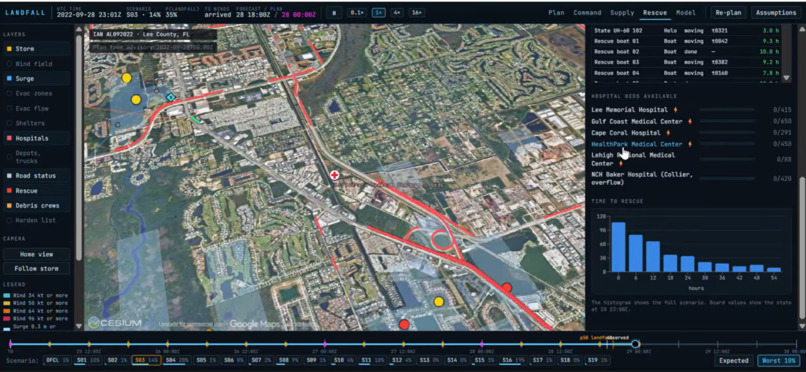Image resolution: width=806 pixels, height=372 pixels.
Task: Open the Command tab
Action: pyautogui.click(x=587, y=13)
